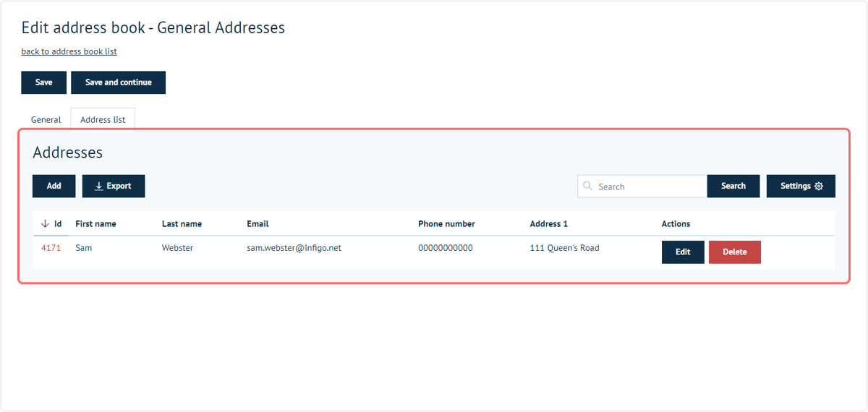
Task: Delete the Sam Webster address
Action: pos(734,252)
